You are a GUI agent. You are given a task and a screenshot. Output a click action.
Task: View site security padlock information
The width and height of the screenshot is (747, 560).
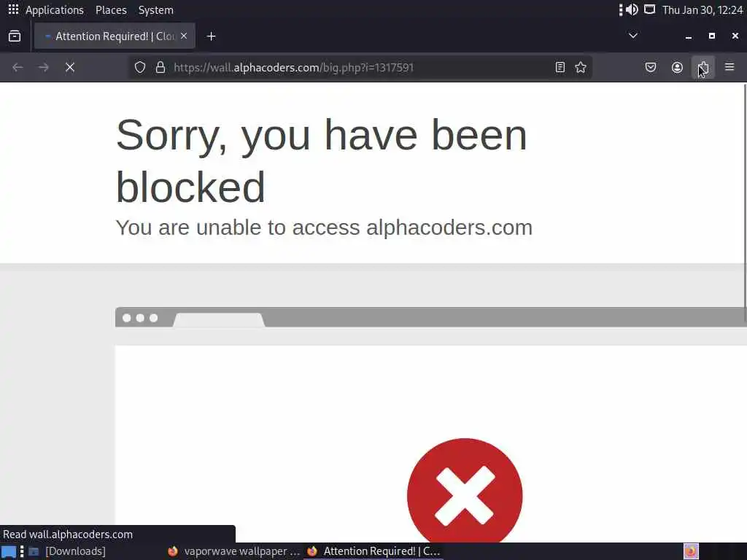coord(160,68)
